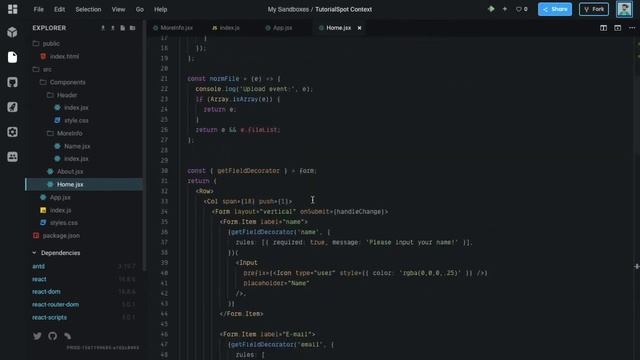Collapse the src folder
The width and height of the screenshot is (640, 360).
47,69
